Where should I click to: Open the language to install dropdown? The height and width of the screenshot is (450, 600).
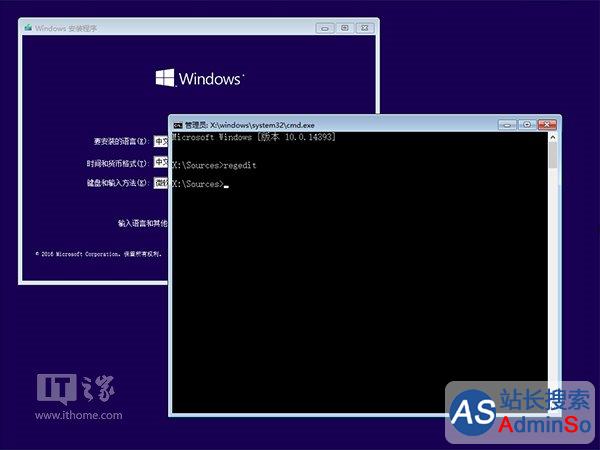coord(161,142)
